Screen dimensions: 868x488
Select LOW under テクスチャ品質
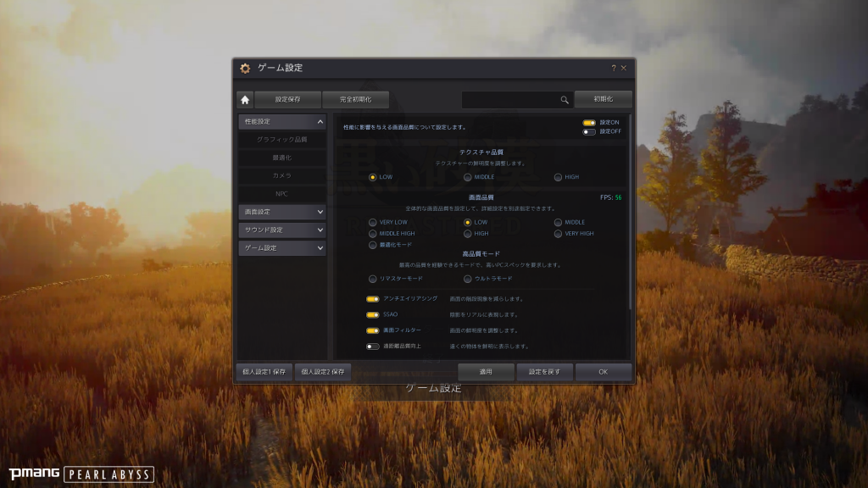[373, 177]
